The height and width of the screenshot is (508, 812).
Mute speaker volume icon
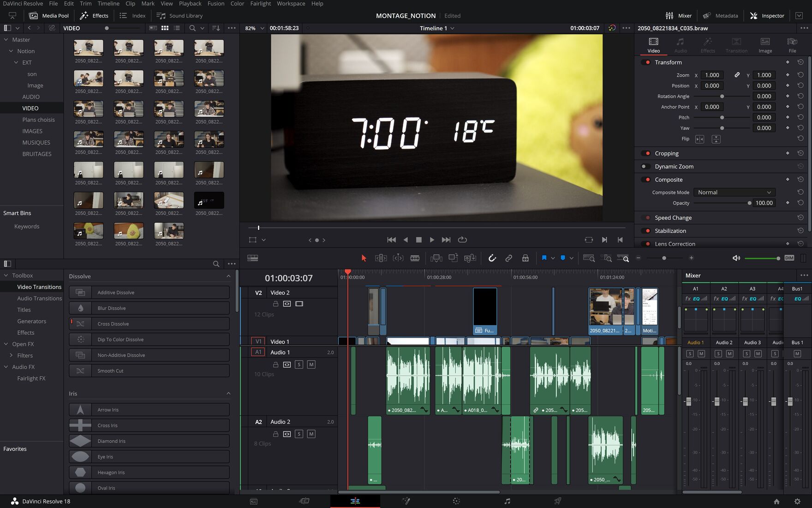pyautogui.click(x=736, y=258)
